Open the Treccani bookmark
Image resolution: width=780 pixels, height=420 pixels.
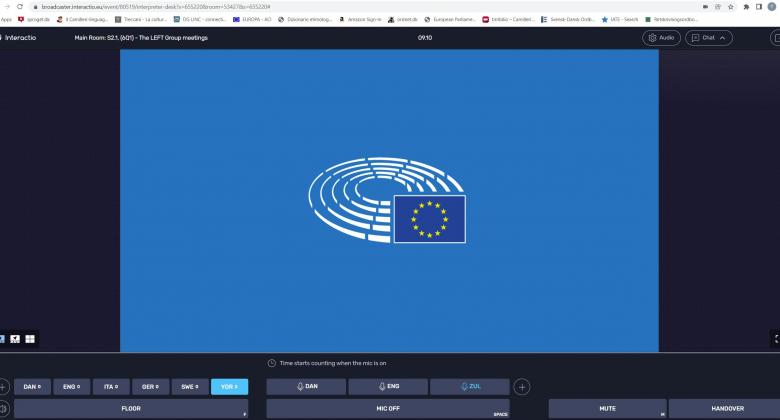click(x=141, y=19)
